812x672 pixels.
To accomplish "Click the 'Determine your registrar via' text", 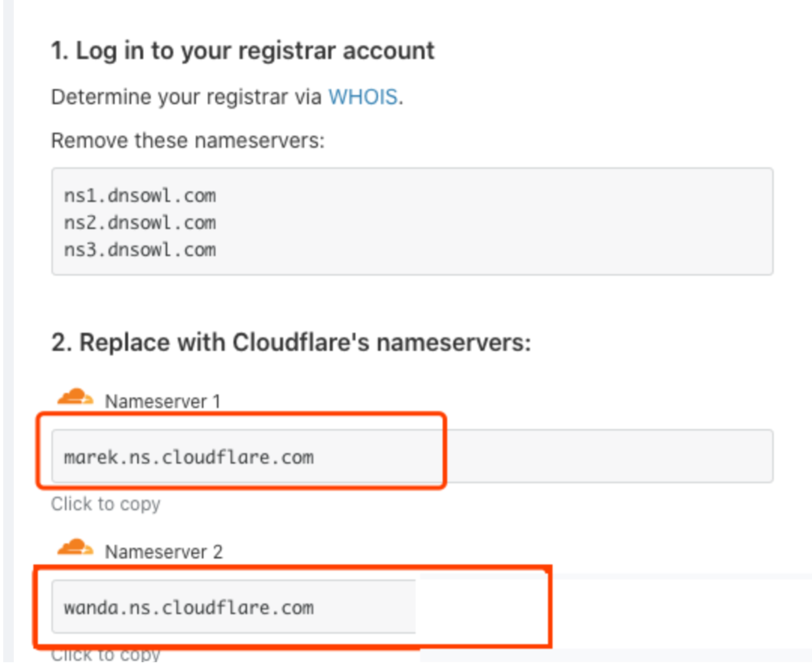I will point(186,98).
